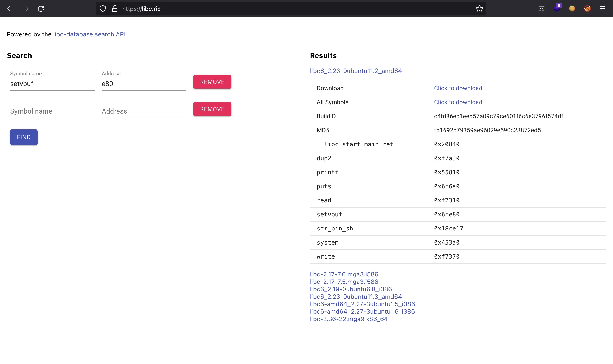Click the read address 0xf7310
Screen dimensions: 613x364
(x=447, y=200)
